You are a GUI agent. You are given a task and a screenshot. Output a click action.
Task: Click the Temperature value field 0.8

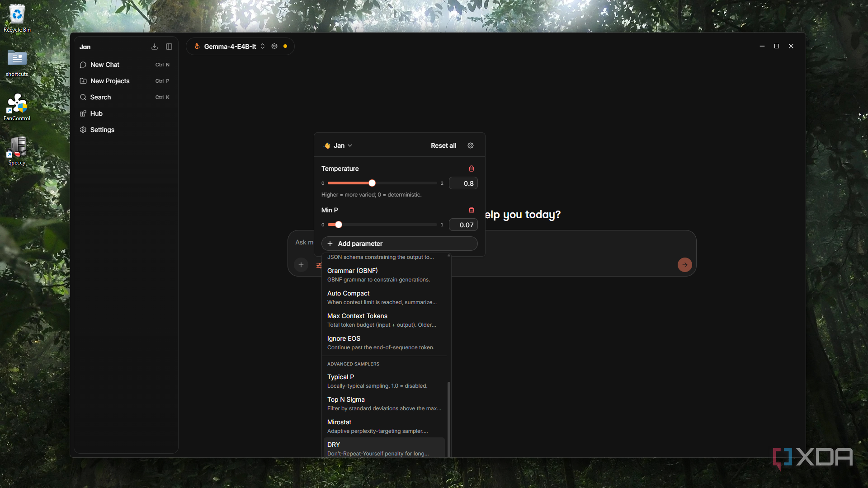[x=463, y=183]
